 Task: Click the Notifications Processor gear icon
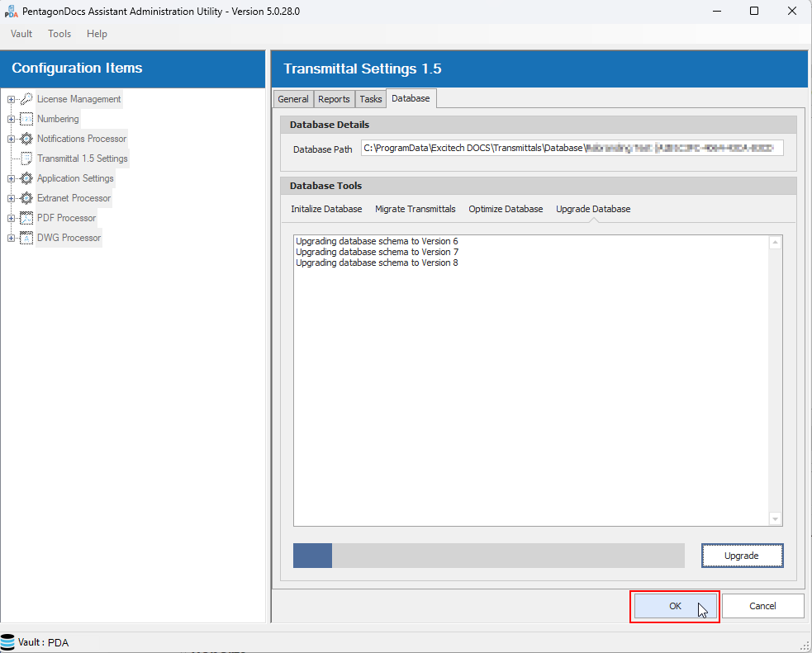tap(26, 139)
